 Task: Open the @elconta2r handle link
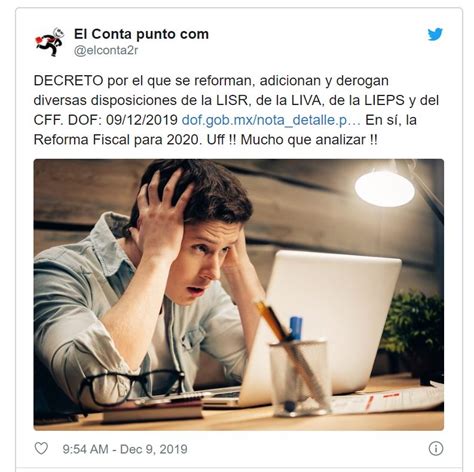pos(106,50)
